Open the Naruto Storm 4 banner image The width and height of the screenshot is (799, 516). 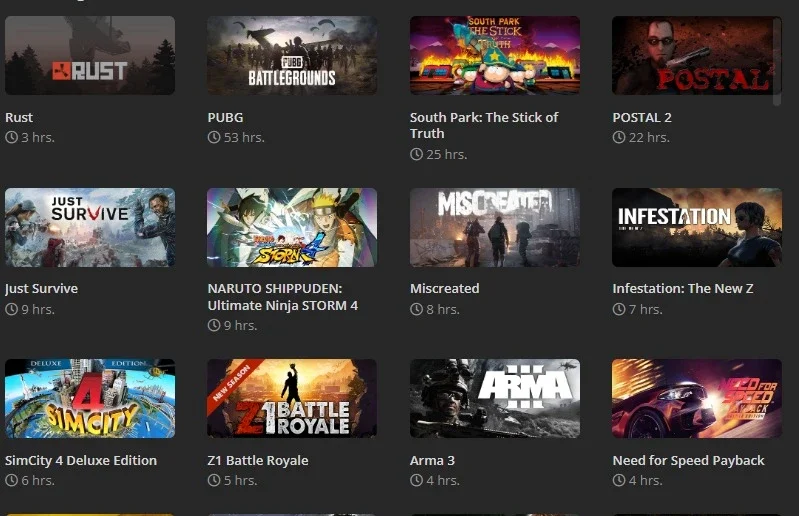click(x=292, y=227)
